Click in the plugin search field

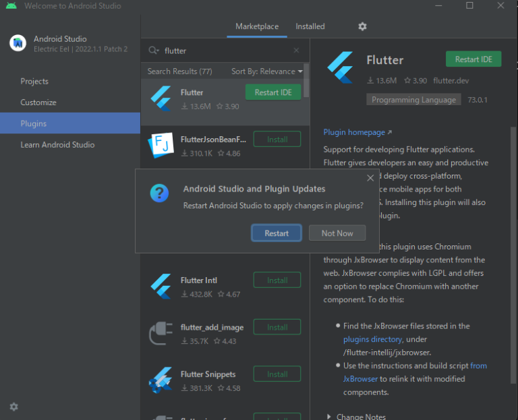coord(226,51)
